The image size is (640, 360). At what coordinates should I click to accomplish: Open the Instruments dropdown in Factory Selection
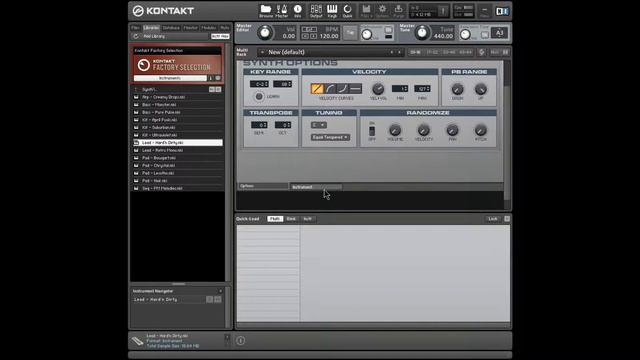tap(170, 78)
